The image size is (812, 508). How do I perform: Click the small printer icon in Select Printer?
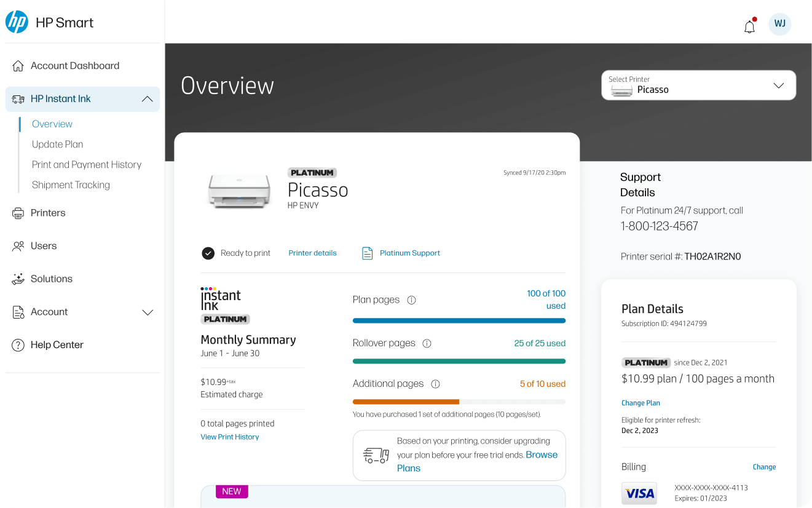coord(621,90)
